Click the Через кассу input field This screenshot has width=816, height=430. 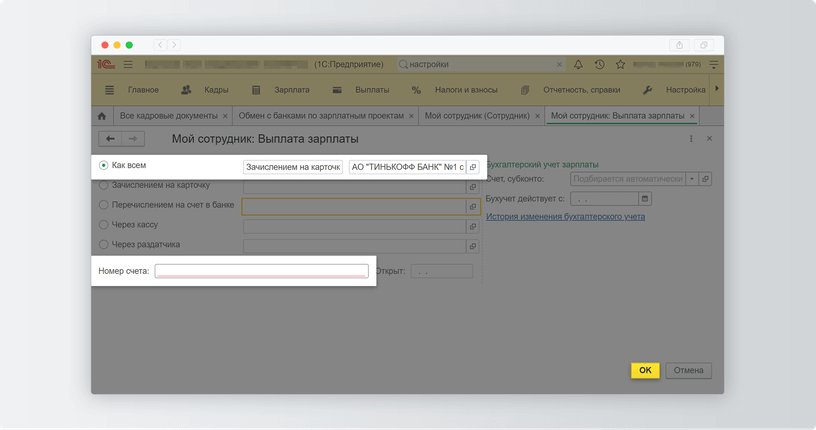pos(354,226)
